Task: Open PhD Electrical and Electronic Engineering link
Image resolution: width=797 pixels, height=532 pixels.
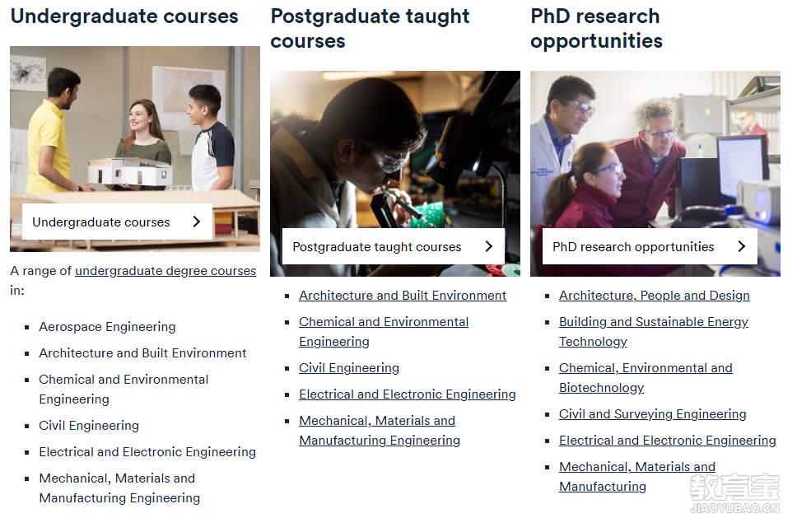Action: tap(668, 441)
